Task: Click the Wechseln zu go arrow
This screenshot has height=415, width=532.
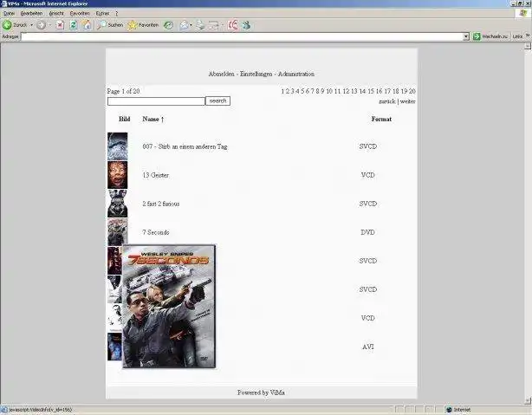Action: click(490, 36)
